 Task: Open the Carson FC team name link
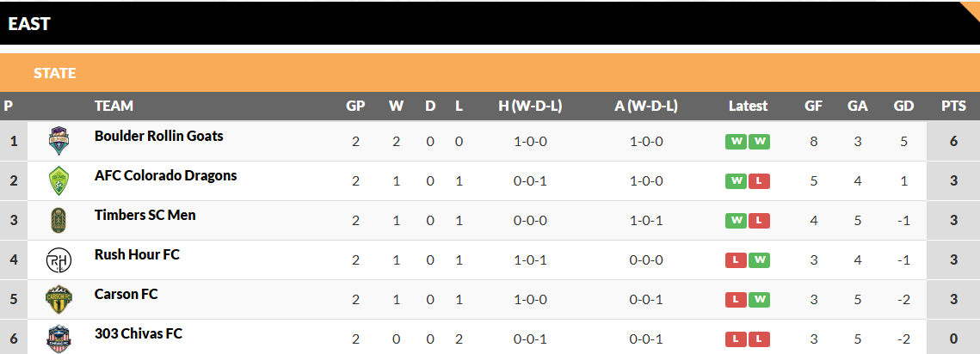click(126, 294)
